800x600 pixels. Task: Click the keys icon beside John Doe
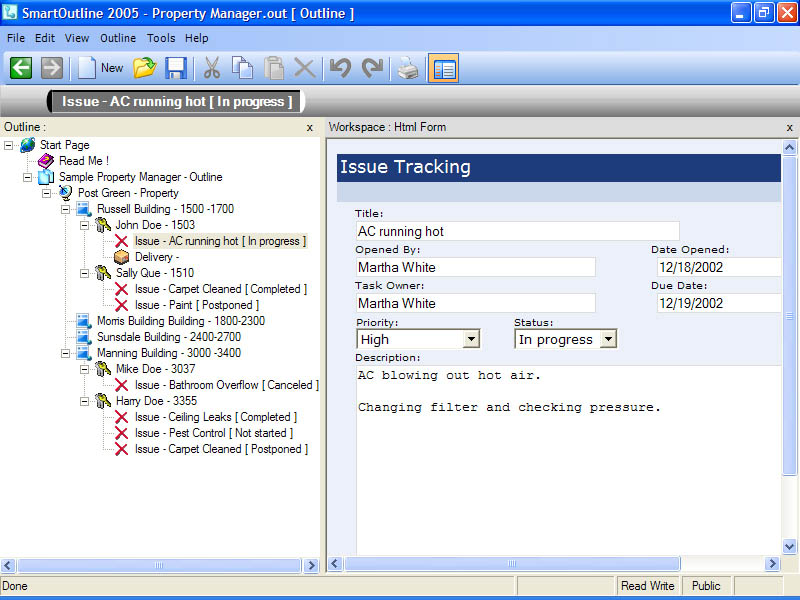pos(103,224)
